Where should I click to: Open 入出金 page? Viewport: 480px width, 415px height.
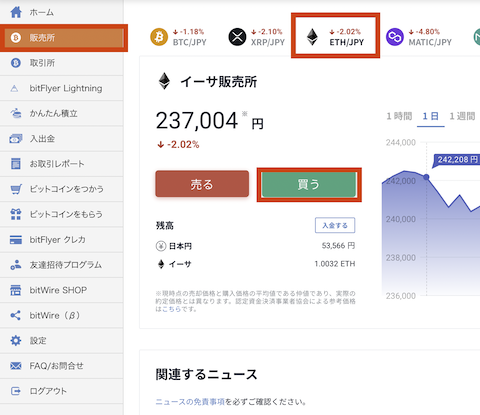tap(62, 139)
